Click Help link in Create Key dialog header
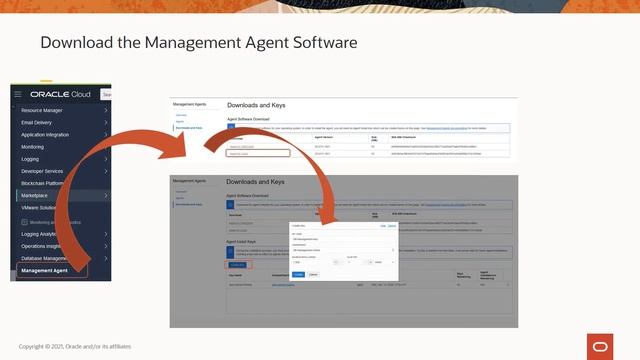The width and height of the screenshot is (640, 360). 383,226
